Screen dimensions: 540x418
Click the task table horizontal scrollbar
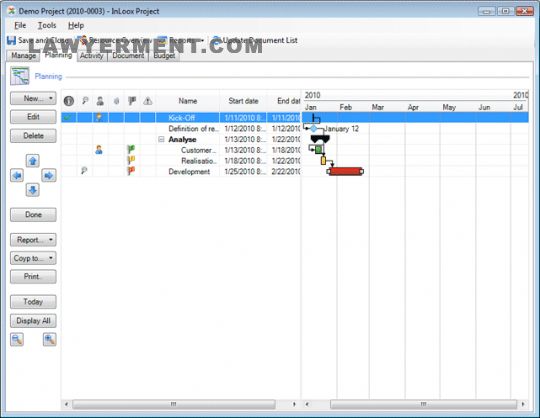coord(174,404)
